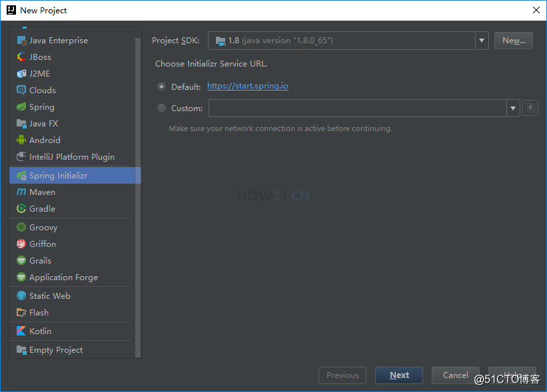Viewport: 547px width, 392px height.
Task: Open the Project SDK dropdown arrow
Action: (x=482, y=41)
